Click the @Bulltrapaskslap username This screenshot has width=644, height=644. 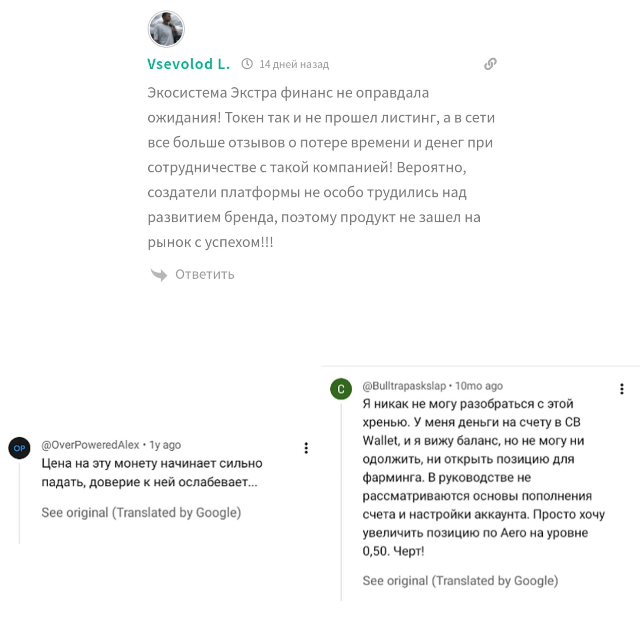point(404,386)
